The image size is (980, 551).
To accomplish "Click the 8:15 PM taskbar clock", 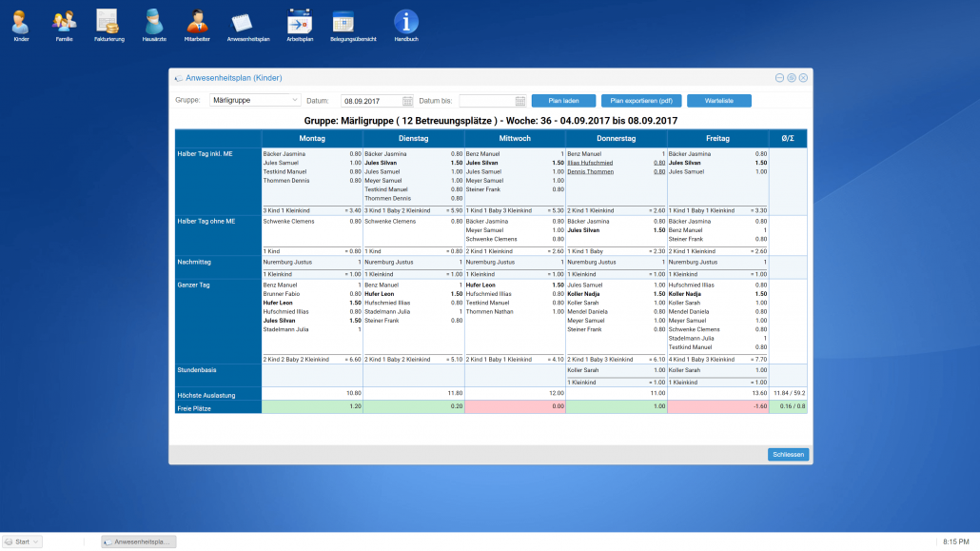I will (955, 541).
